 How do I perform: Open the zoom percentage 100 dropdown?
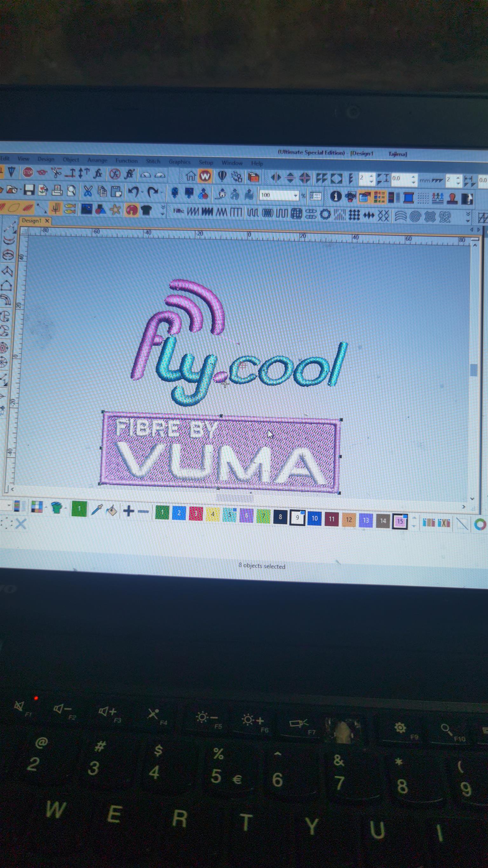pyautogui.click(x=295, y=195)
